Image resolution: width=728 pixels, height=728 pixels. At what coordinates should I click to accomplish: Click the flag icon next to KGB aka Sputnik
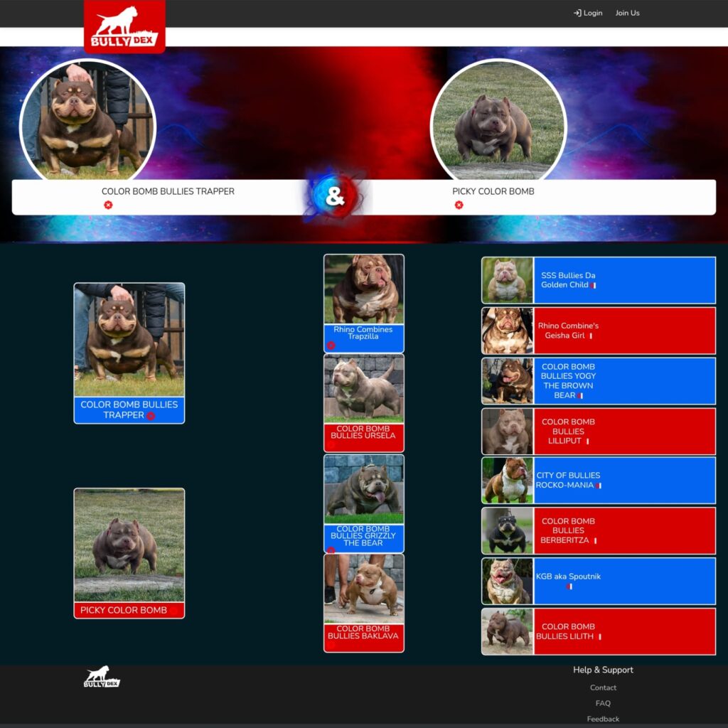(569, 587)
